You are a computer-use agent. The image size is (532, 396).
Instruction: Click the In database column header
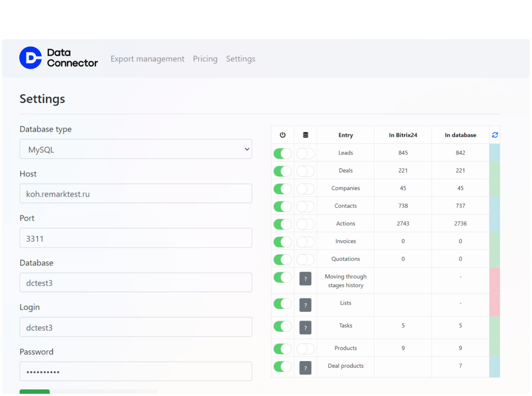[460, 135]
